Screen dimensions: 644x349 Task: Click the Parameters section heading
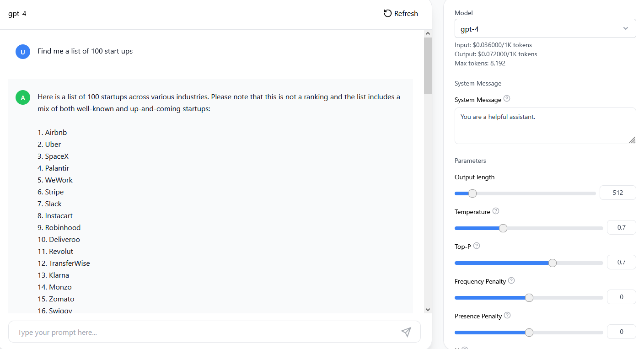[x=470, y=161]
